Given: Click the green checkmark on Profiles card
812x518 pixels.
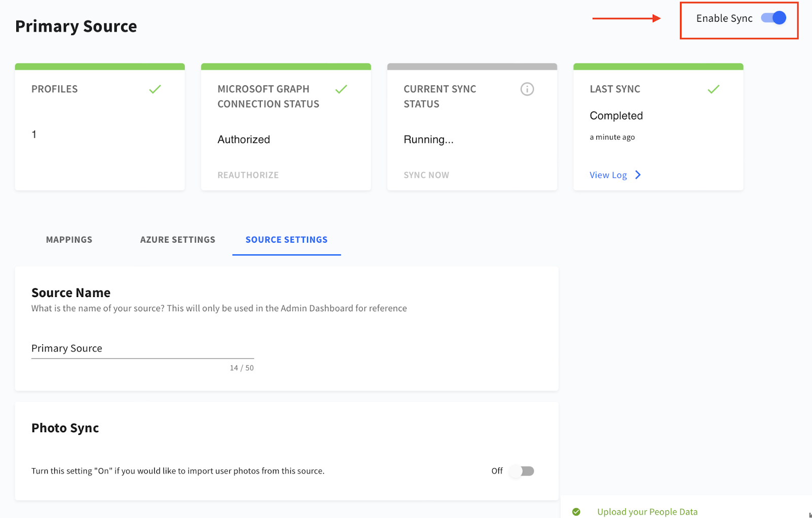Looking at the screenshot, I should pos(155,89).
